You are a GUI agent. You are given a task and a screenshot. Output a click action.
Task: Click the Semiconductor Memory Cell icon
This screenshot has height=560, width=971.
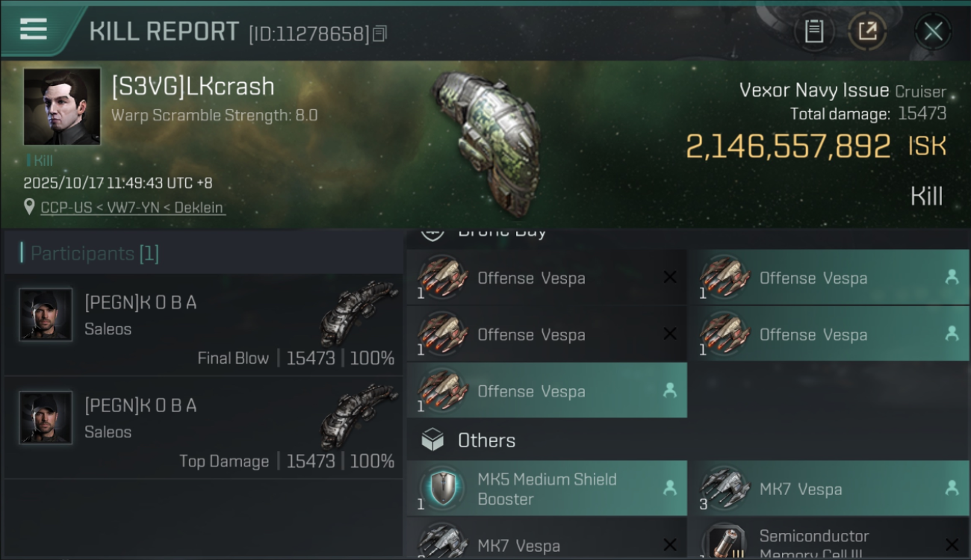click(725, 544)
